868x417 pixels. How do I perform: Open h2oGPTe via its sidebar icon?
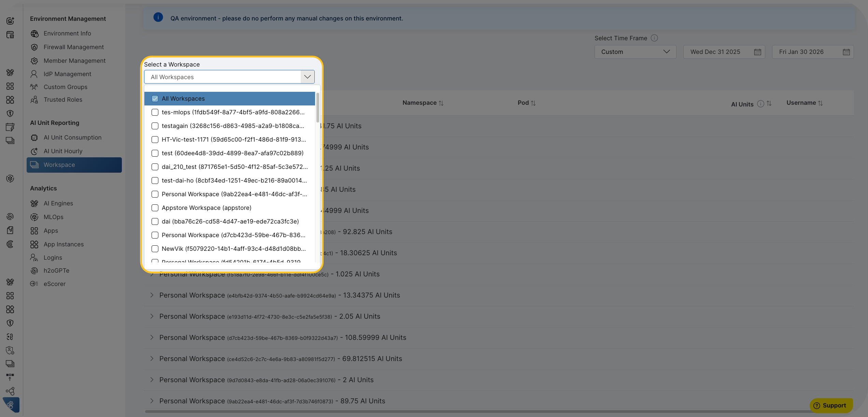34,270
